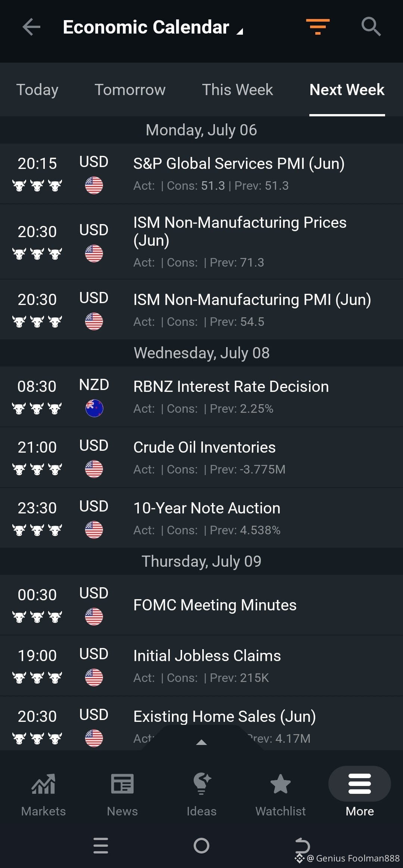This screenshot has height=868, width=403.
Task: Open the FOMC Meeting Minutes event
Action: [201, 605]
